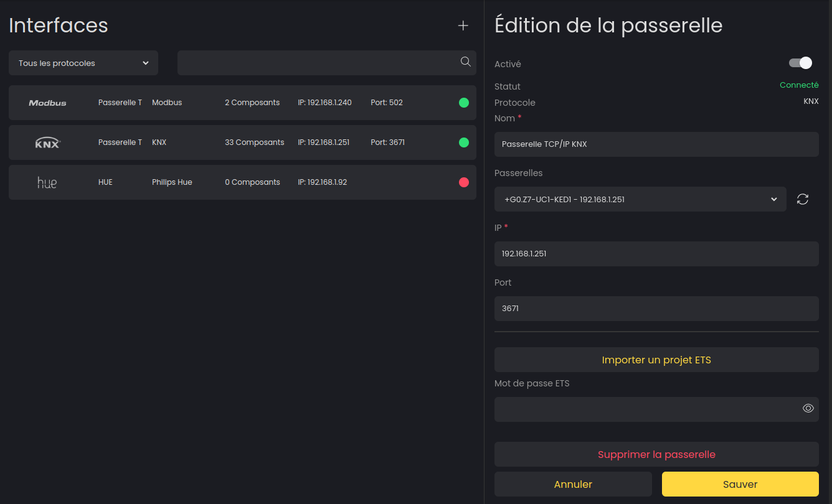The image size is (832, 504).
Task: Click the Sauver button
Action: [x=740, y=484]
